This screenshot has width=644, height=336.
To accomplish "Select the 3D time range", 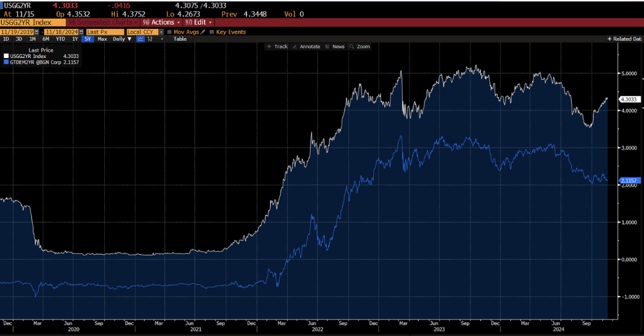I will 19,39.
